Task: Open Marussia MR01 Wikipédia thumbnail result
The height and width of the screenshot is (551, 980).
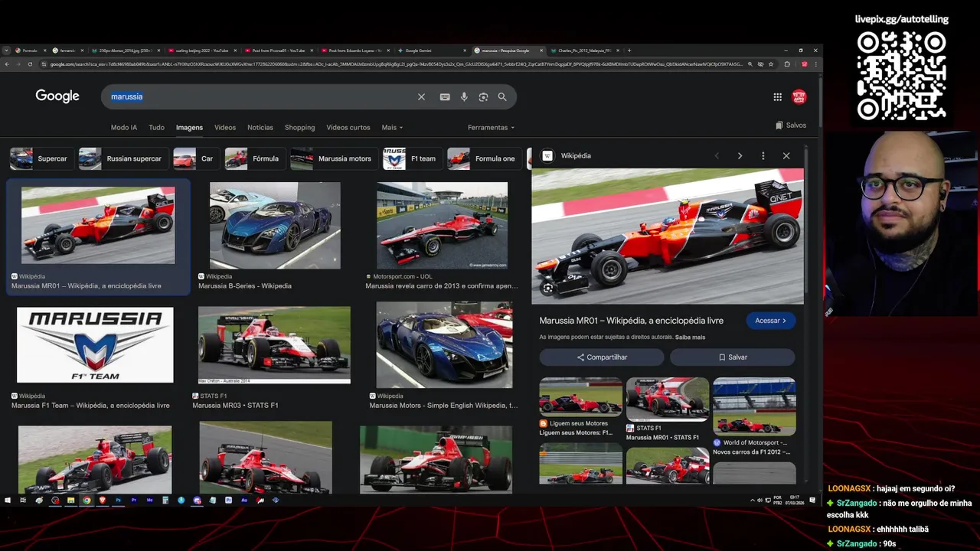Action: (98, 225)
